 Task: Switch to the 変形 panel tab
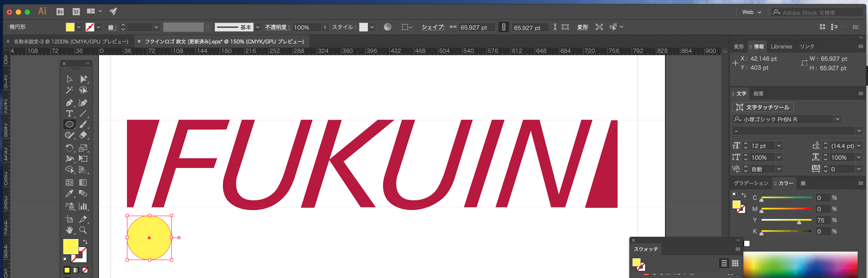click(x=739, y=46)
